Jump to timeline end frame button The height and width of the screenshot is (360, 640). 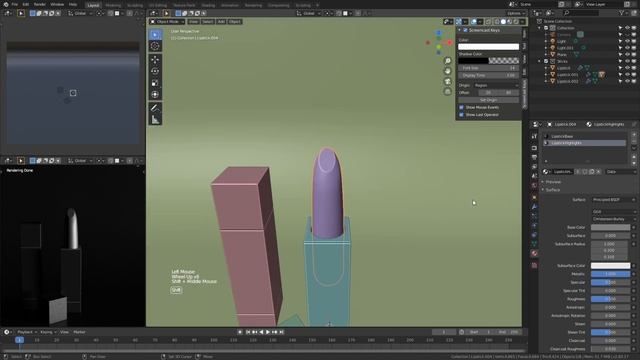coord(282,332)
